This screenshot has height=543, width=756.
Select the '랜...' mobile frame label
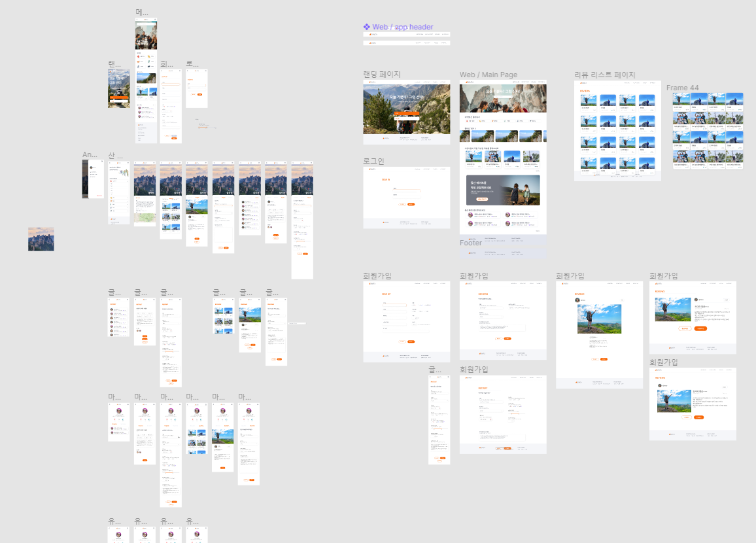point(114,63)
